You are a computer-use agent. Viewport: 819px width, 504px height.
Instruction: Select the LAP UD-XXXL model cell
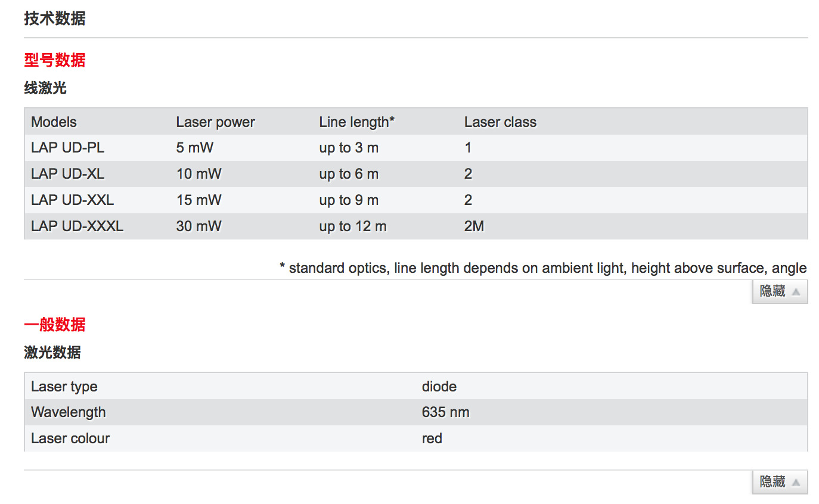(77, 226)
